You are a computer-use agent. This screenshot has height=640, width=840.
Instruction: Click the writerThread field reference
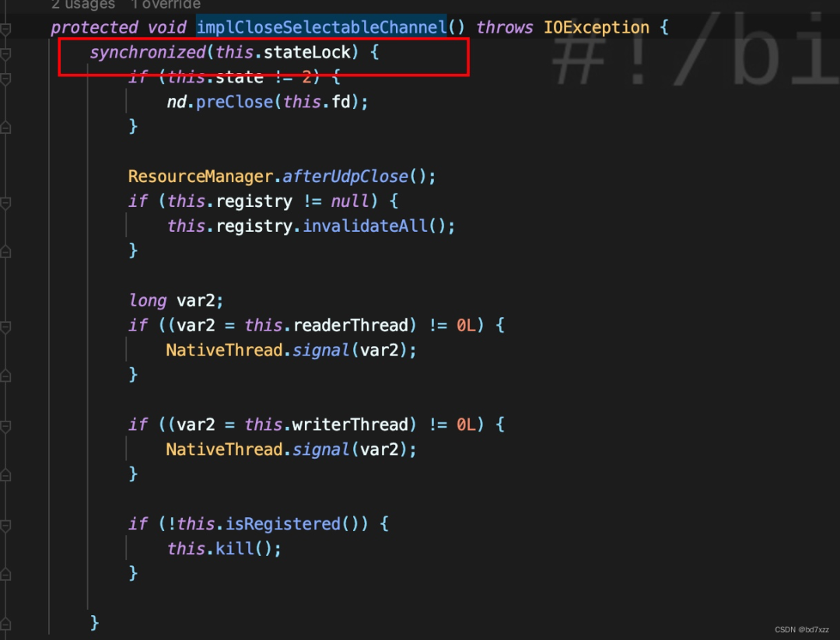(351, 424)
